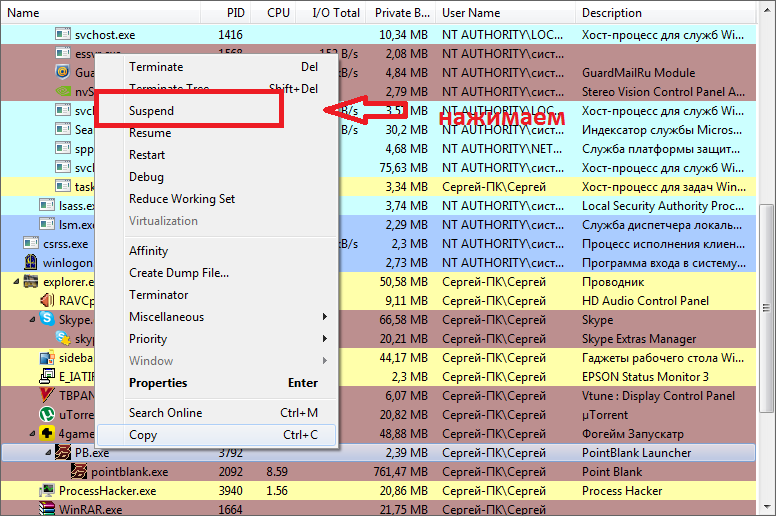The image size is (776, 516).
Task: Click the pointblank.exe icon
Action: pos(79,471)
